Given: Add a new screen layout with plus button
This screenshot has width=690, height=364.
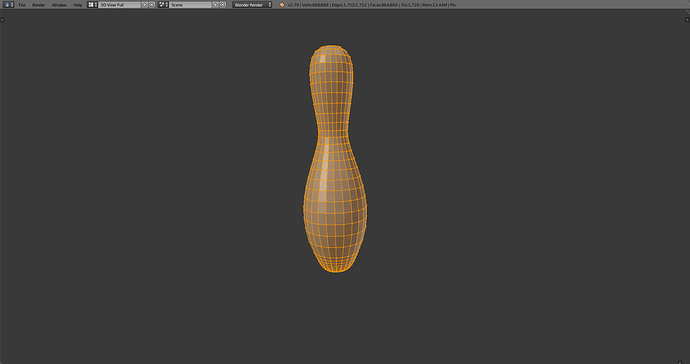Looking at the screenshot, I should click(145, 4).
